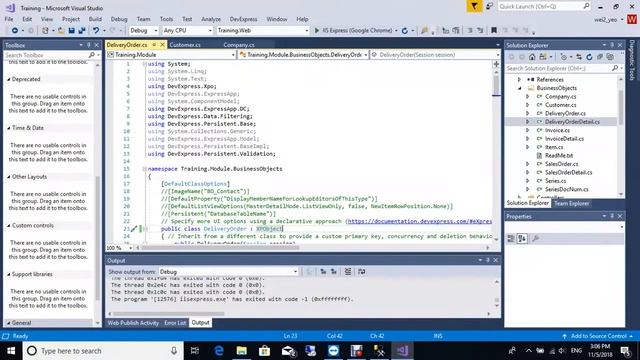Open Microsoft Edge from taskbar
Image resolution: width=640 pixels, height=360 pixels.
219,351
